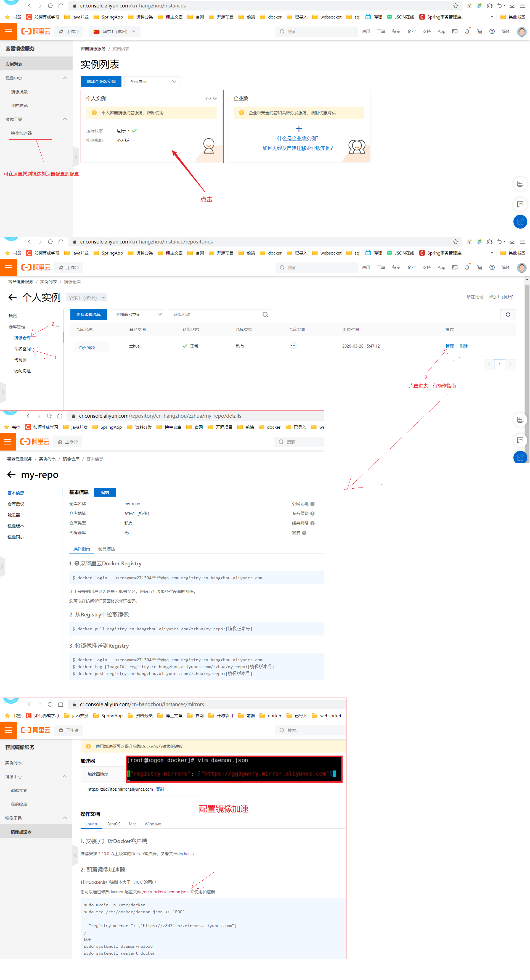Click the bookmark star in the instance/repositories address bar
This screenshot has height=980, width=530.
[x=455, y=242]
